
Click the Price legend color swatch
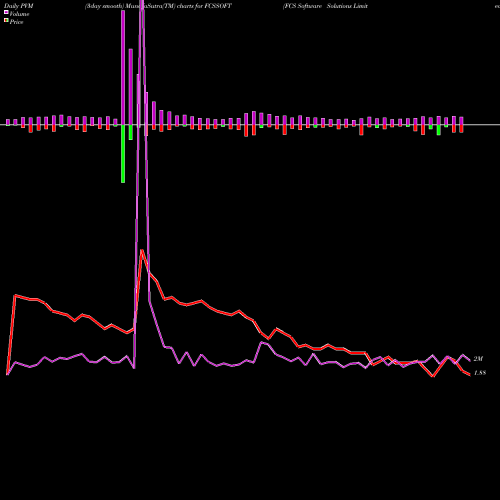click(x=6, y=21)
